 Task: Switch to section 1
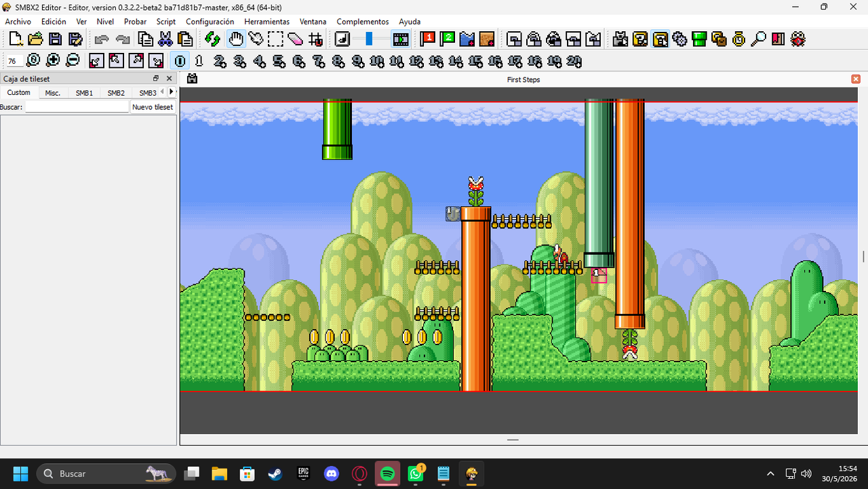point(199,61)
